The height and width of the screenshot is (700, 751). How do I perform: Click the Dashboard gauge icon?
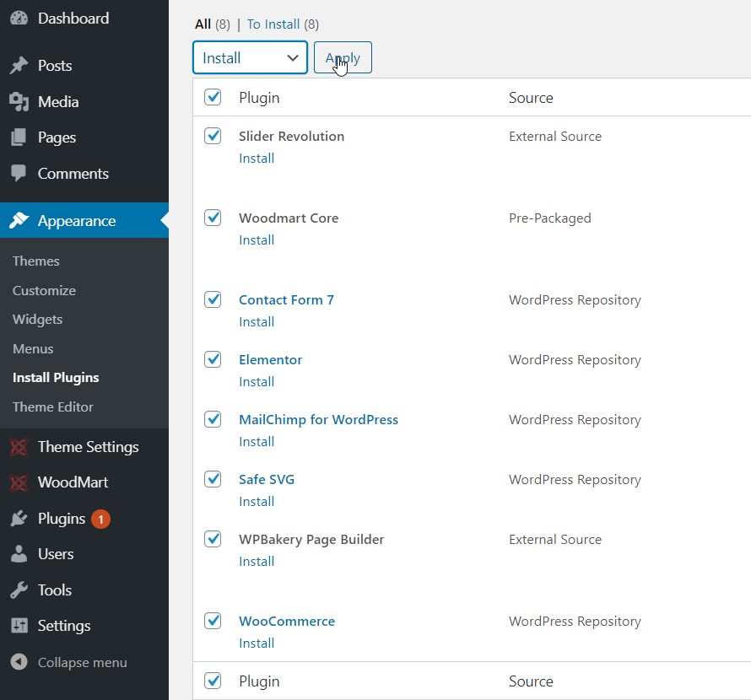(19, 19)
